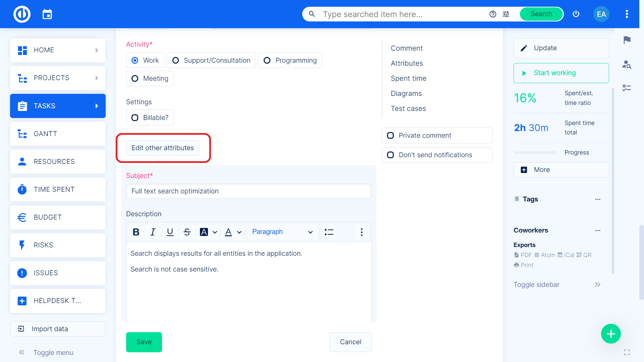Jump to Test cases section

[408, 109]
